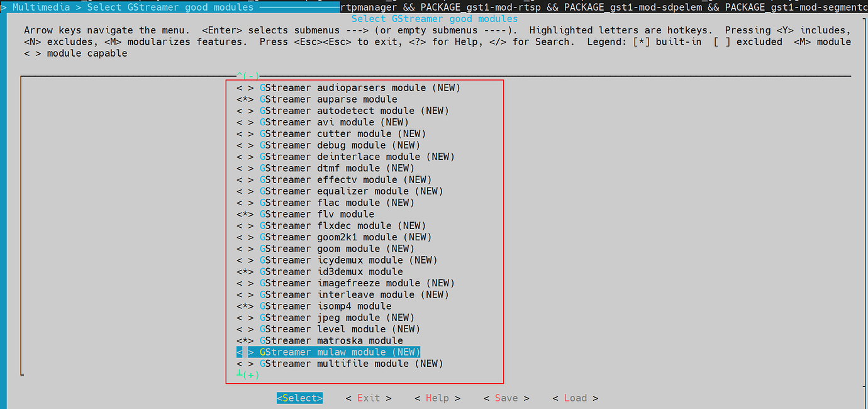Open the Help button

pyautogui.click(x=437, y=398)
